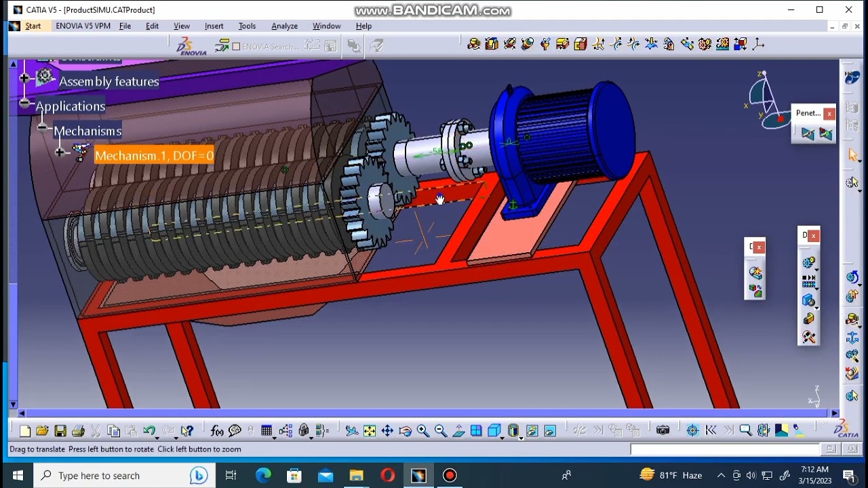The image size is (868, 488).
Task: Click the horizontal scrollbar right arrow
Action: [x=835, y=413]
